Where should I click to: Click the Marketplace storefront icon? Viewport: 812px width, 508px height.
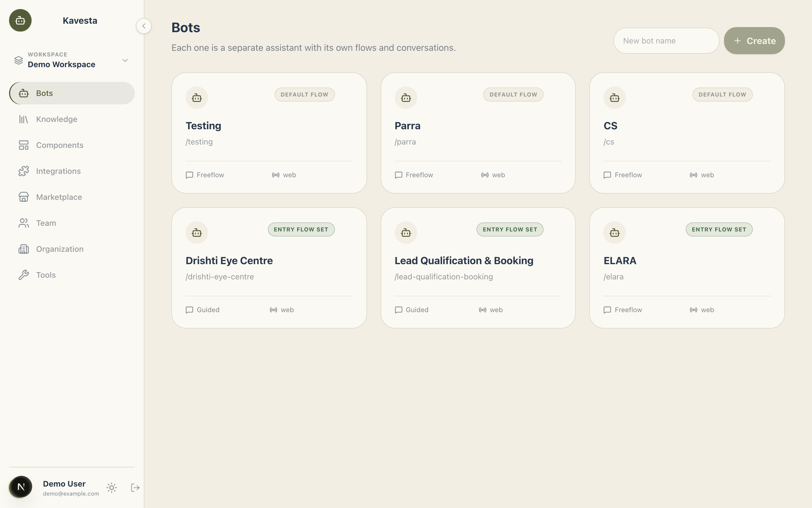(23, 197)
